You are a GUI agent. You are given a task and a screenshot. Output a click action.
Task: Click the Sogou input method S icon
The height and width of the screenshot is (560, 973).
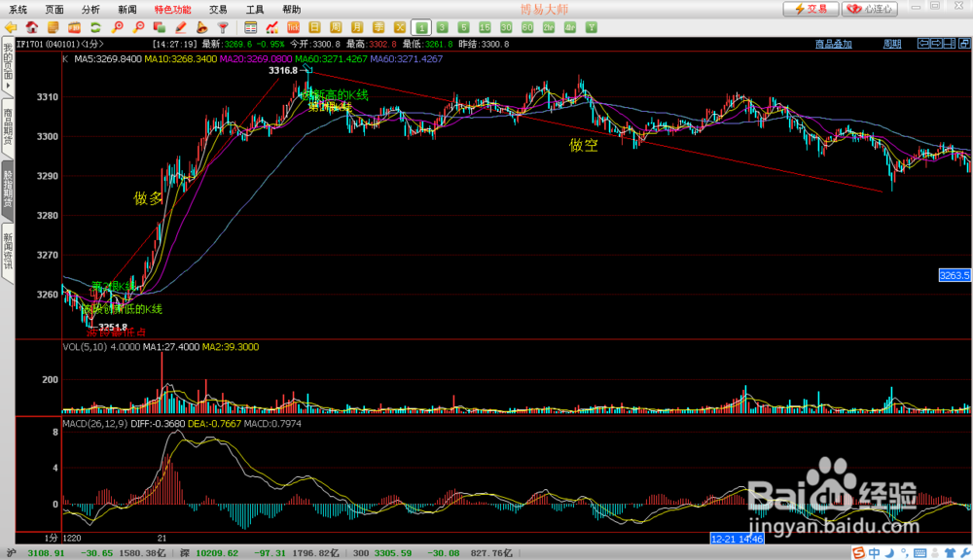[x=859, y=552]
